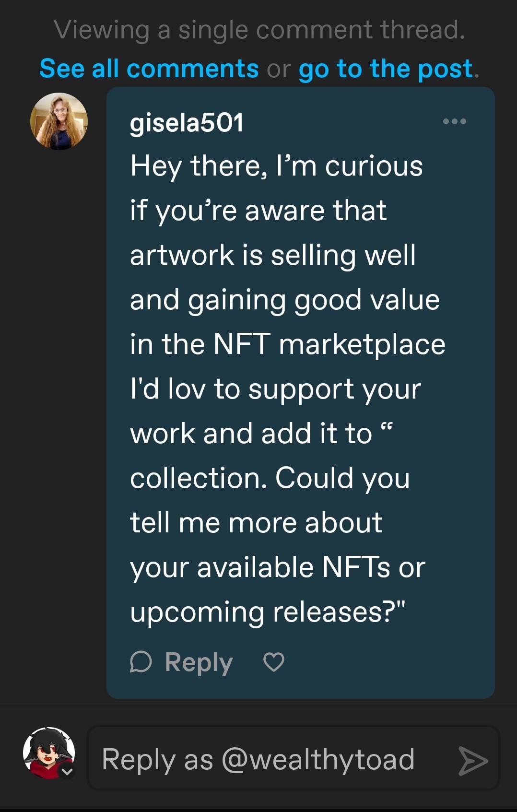This screenshot has width=517, height=812.
Task: Like gisela501's comment with the heart
Action: click(274, 662)
